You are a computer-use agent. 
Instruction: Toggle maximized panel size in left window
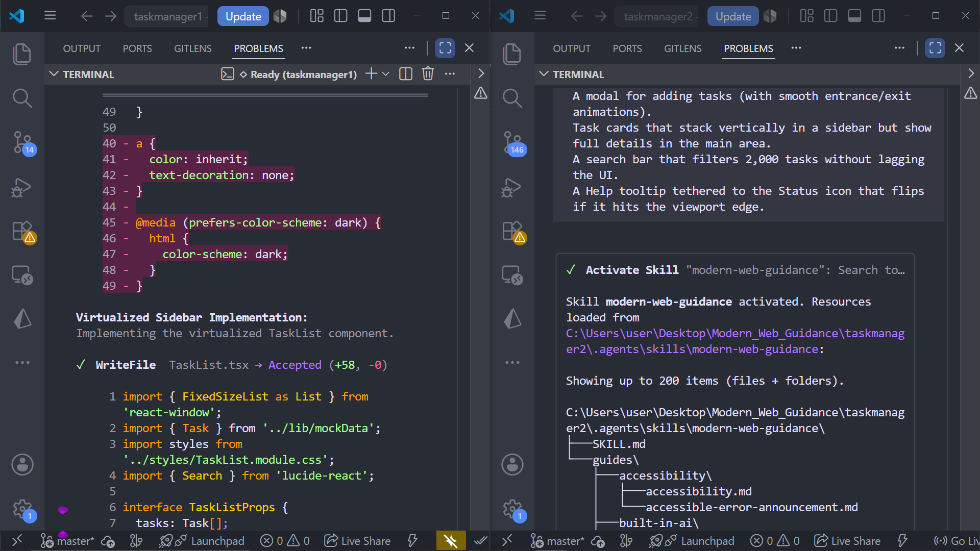pos(445,48)
